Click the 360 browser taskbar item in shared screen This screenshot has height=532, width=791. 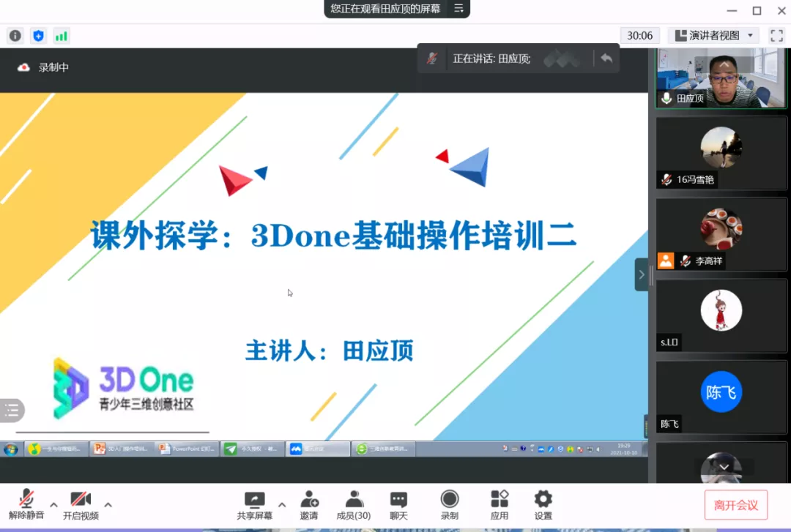[383, 449]
